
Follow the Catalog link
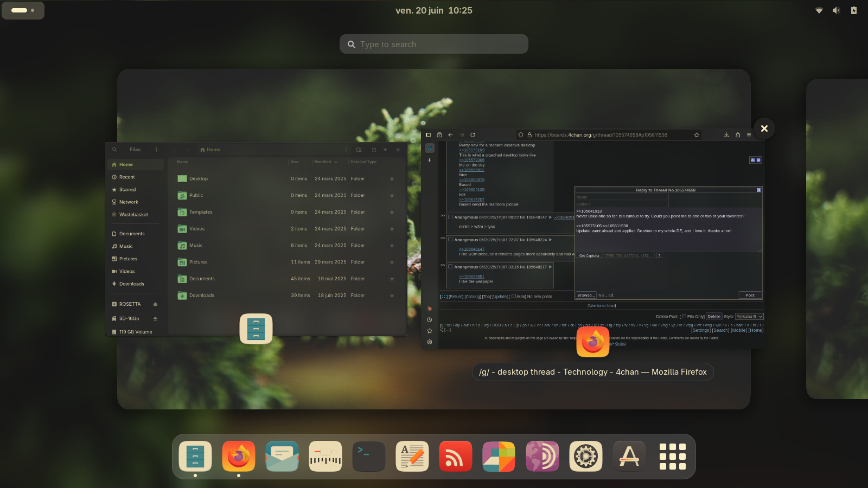tap(473, 297)
